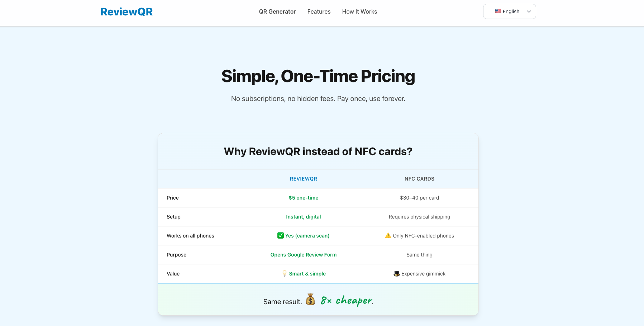Click the green checkmark icon beside camera scan
The width and height of the screenshot is (644, 326).
(280, 235)
